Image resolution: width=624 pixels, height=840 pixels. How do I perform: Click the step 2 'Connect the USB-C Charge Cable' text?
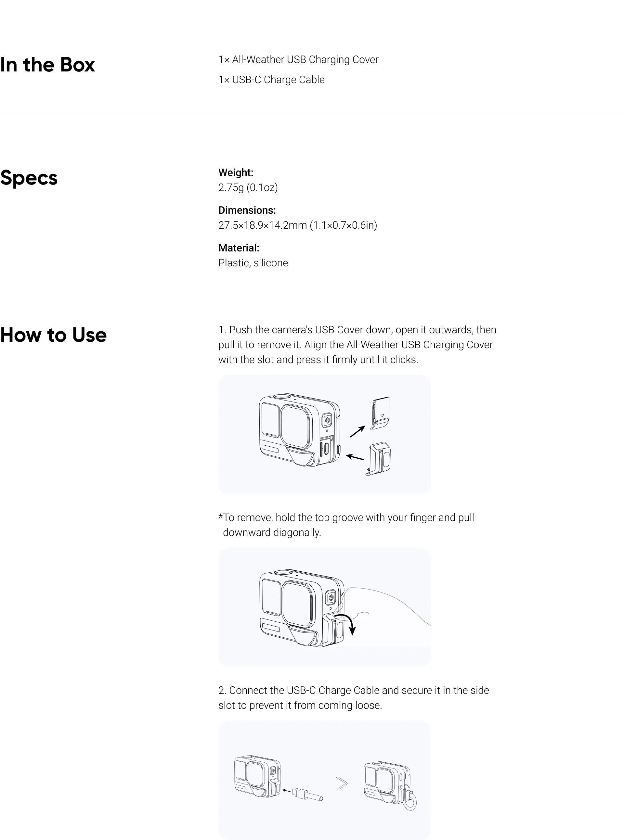pyautogui.click(x=354, y=698)
